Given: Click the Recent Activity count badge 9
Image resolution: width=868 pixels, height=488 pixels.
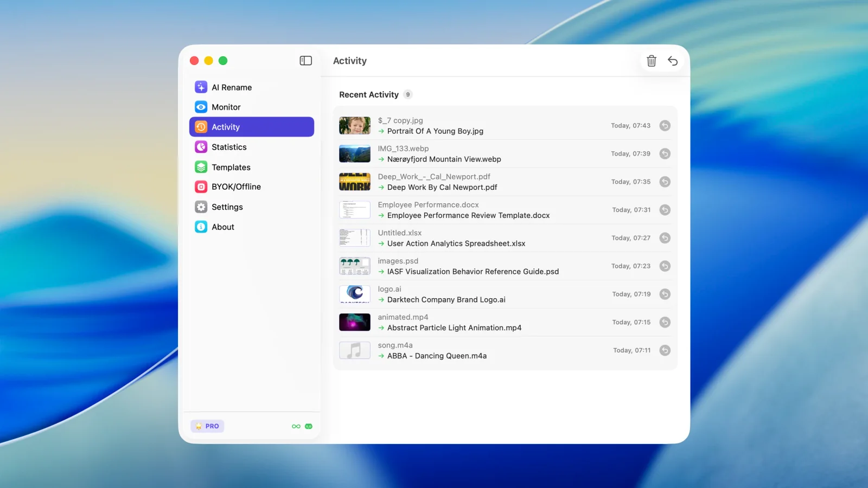Looking at the screenshot, I should [408, 94].
